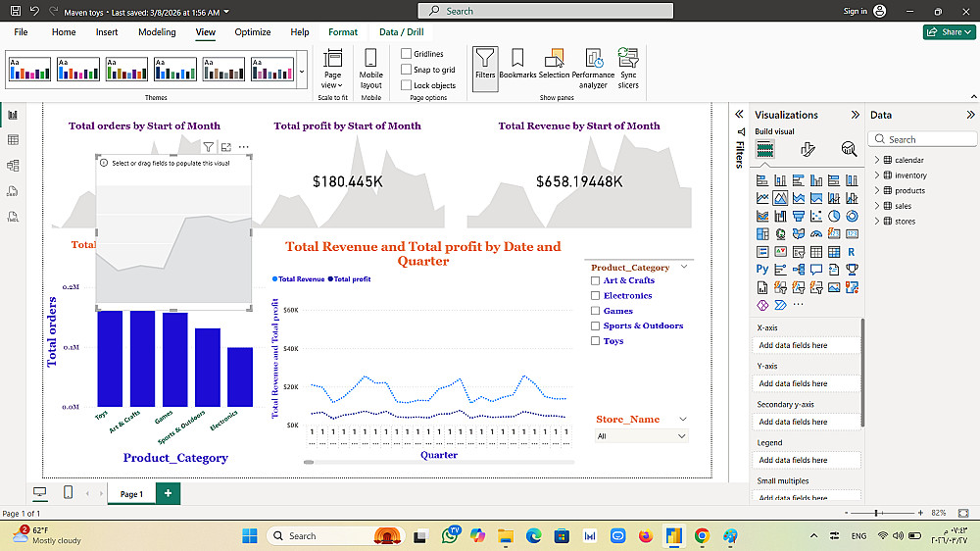The height and width of the screenshot is (551, 980).
Task: Open the Analytics pane icon
Action: [848, 149]
